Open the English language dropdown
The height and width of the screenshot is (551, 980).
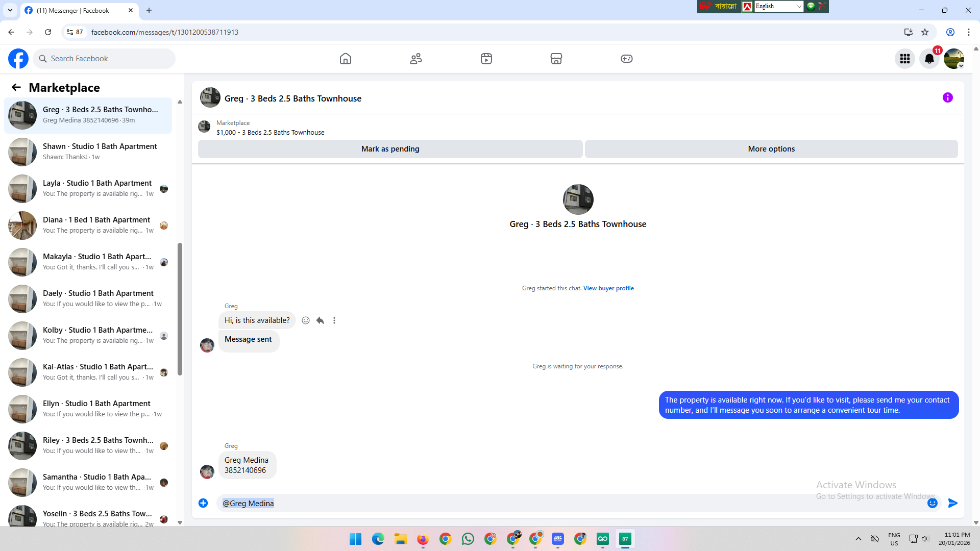point(779,6)
